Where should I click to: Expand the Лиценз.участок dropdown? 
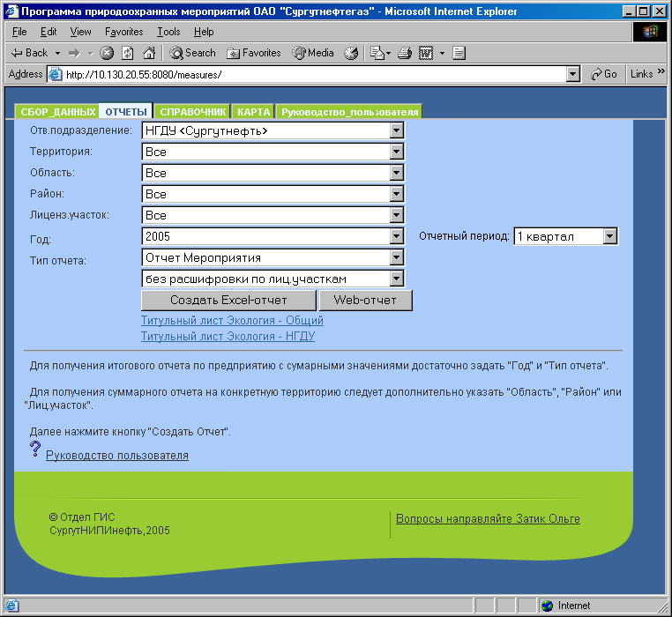(397, 215)
